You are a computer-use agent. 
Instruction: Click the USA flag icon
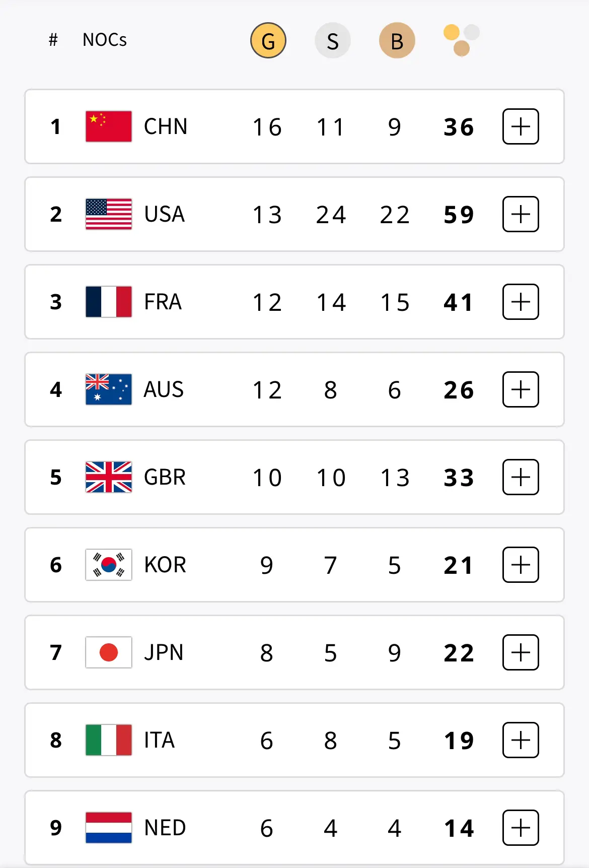click(109, 214)
